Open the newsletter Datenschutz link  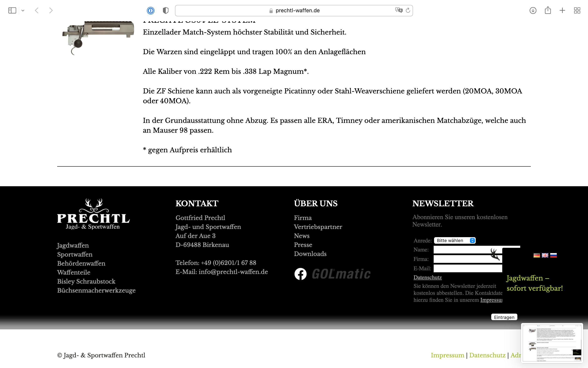(428, 277)
